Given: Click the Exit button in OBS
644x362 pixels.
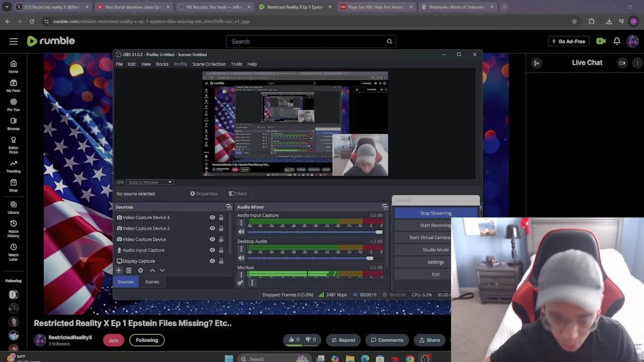Looking at the screenshot, I should coord(436,275).
